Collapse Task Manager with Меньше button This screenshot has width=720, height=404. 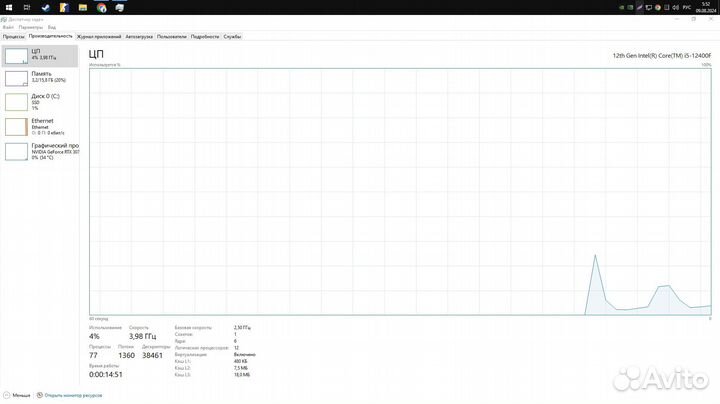pyautogui.click(x=18, y=395)
